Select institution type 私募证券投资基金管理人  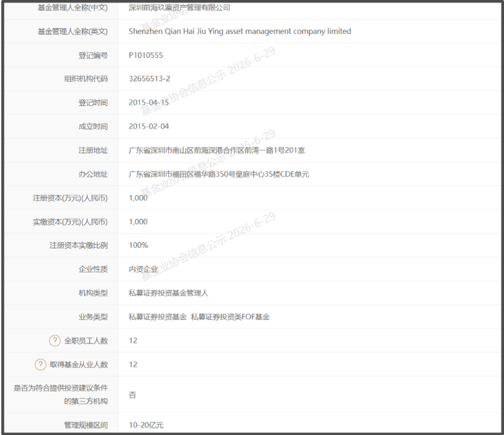[168, 293]
